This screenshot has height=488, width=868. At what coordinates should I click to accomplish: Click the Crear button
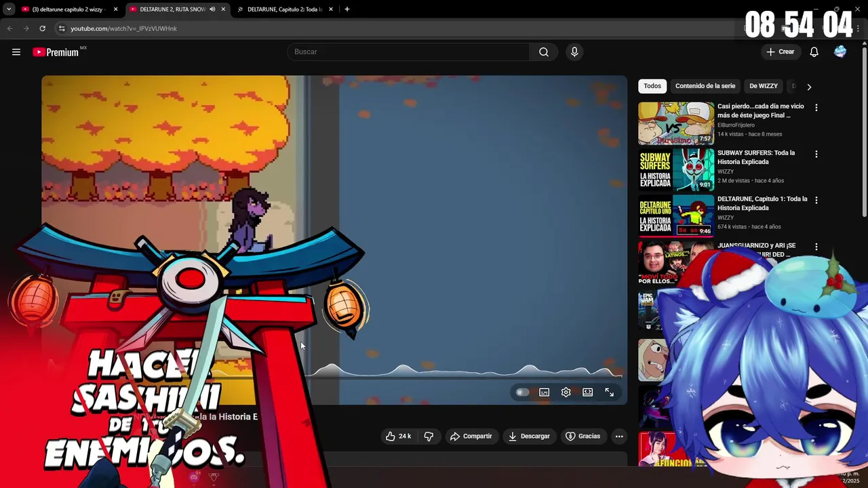tap(780, 52)
